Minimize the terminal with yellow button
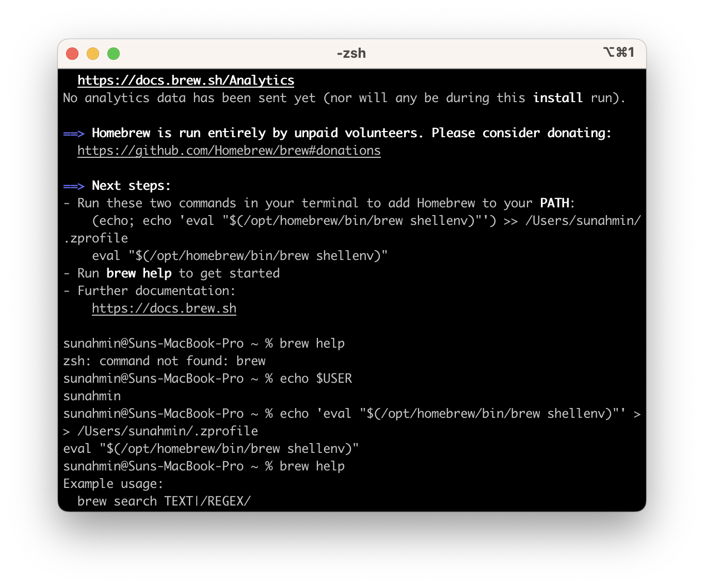Image resolution: width=704 pixels, height=588 pixels. coord(93,54)
